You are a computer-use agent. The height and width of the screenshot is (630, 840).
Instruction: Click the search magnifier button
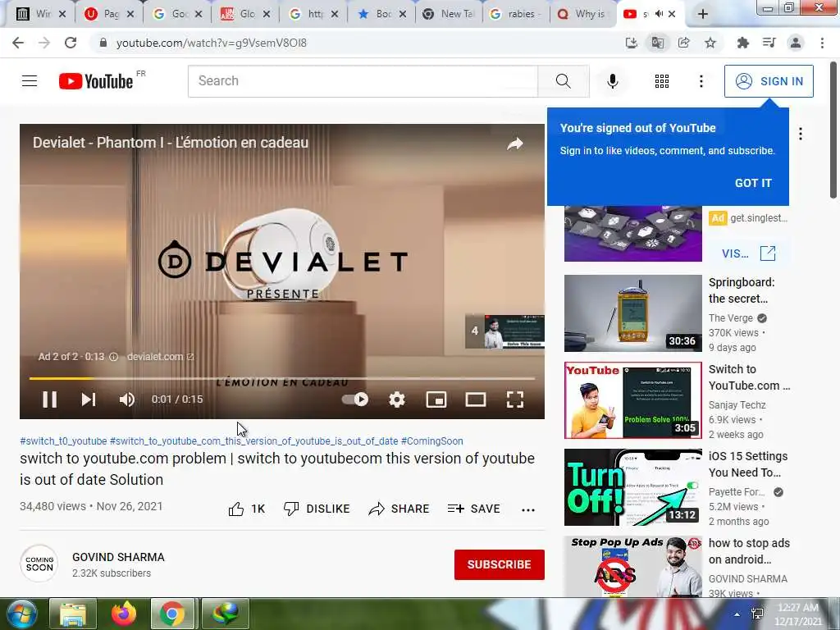[563, 81]
